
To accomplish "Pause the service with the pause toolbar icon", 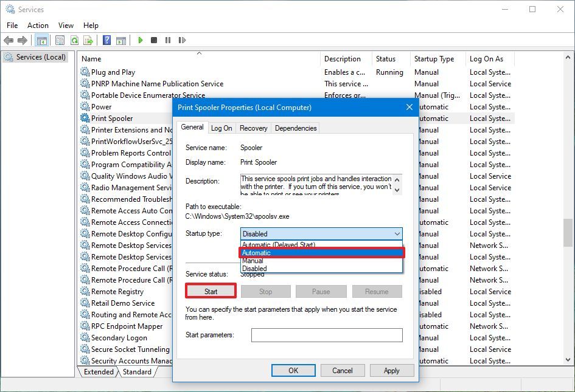I will [x=169, y=40].
